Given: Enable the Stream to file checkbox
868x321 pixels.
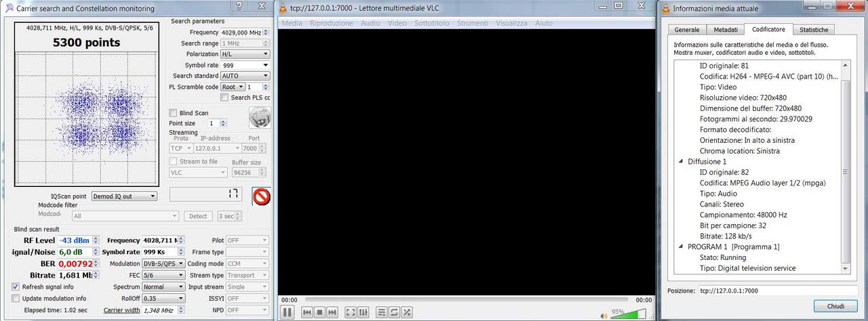Looking at the screenshot, I should click(173, 162).
